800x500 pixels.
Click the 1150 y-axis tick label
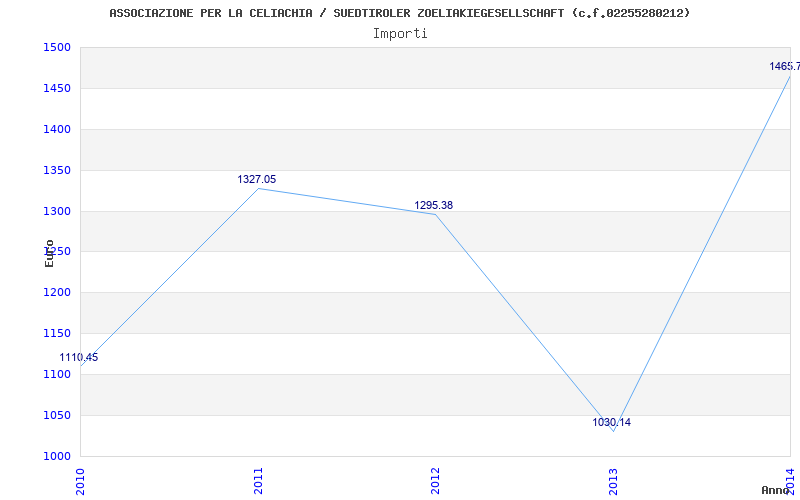coord(57,333)
